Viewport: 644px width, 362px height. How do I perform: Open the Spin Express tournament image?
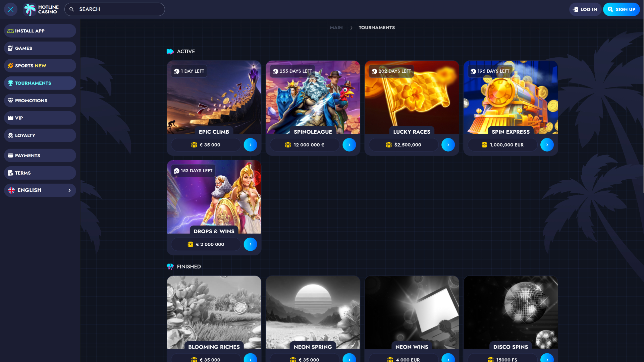511,97
